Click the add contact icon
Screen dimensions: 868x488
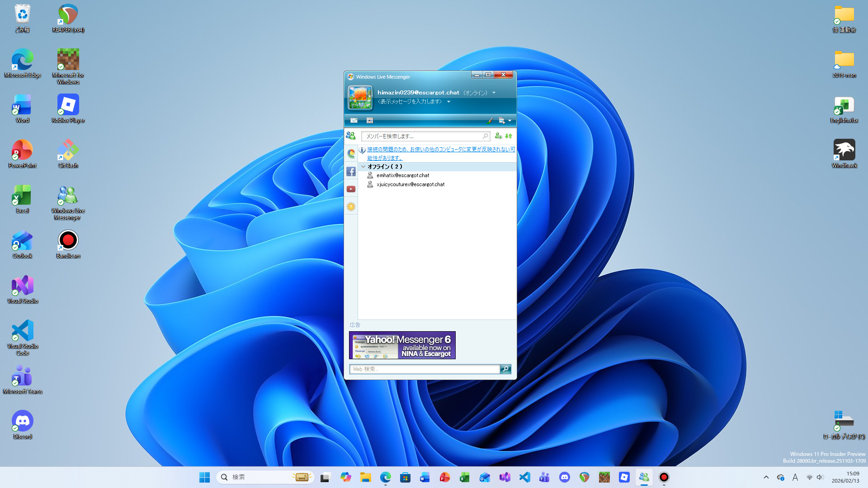click(x=498, y=136)
